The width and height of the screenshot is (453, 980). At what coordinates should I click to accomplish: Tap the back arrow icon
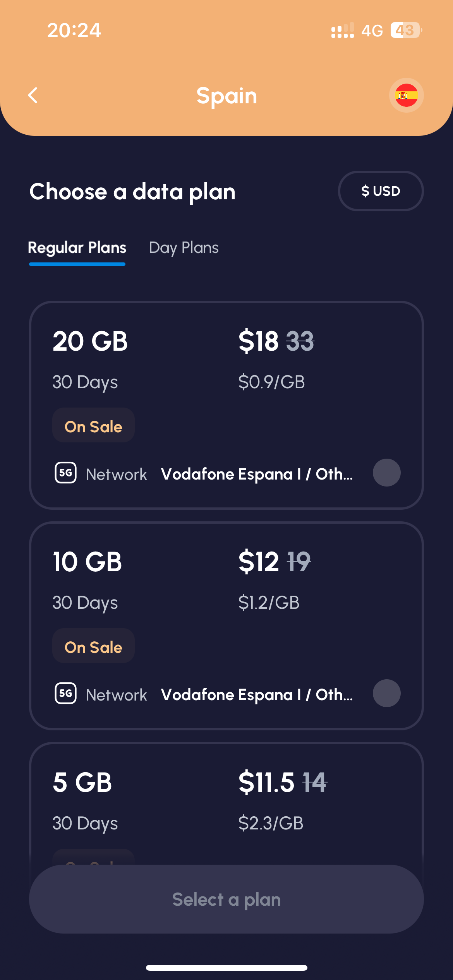click(33, 95)
